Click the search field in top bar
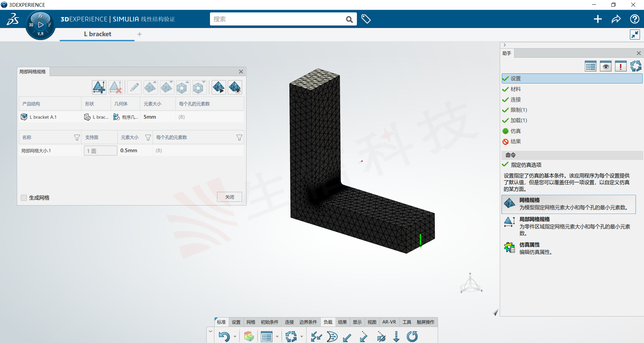Viewport: 644px width, 343px height. coord(277,19)
